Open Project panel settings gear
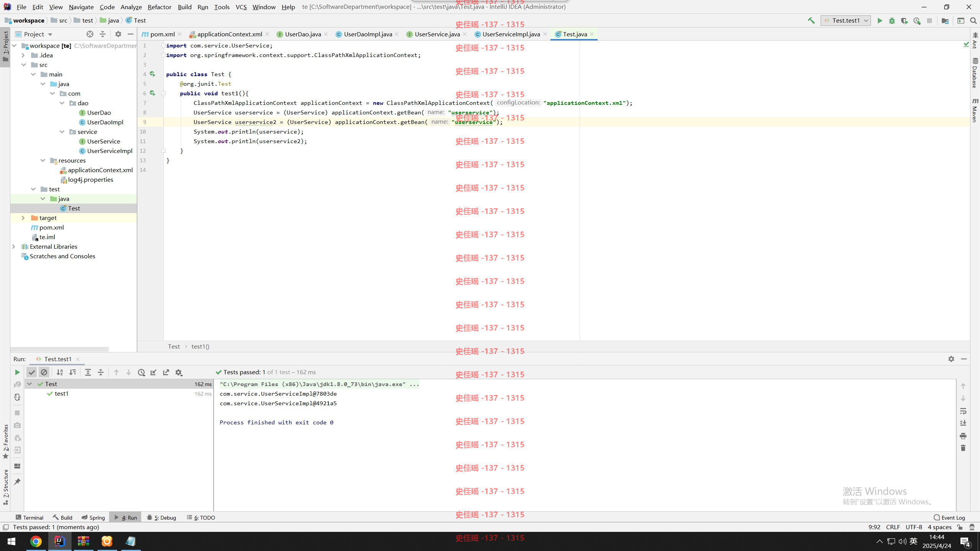 tap(118, 34)
